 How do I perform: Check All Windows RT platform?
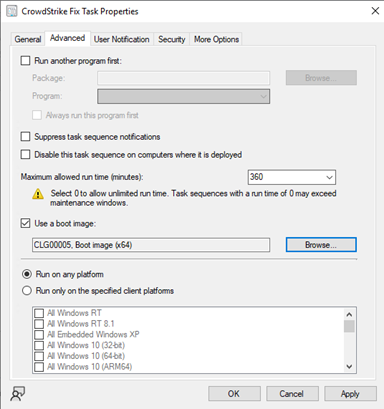39,313
